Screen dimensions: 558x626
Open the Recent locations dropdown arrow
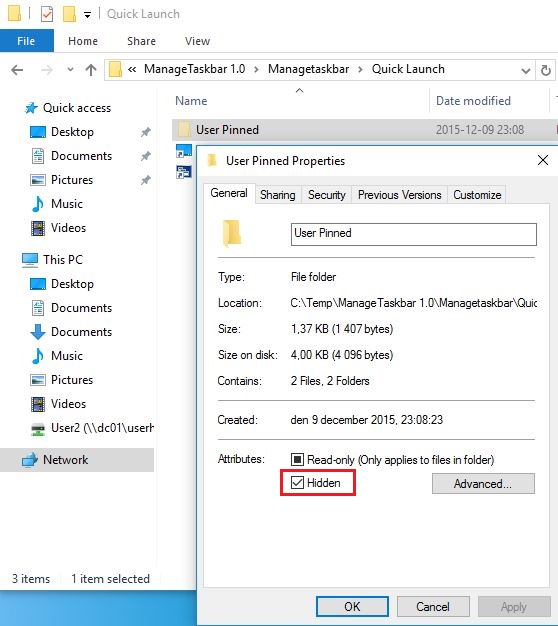coord(70,70)
